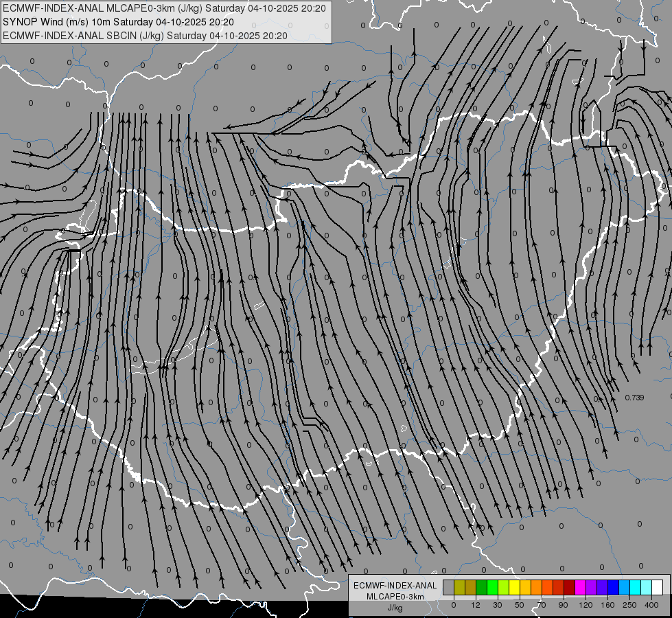Click the 'MLCAPE0-3km' legend label

tap(395, 597)
